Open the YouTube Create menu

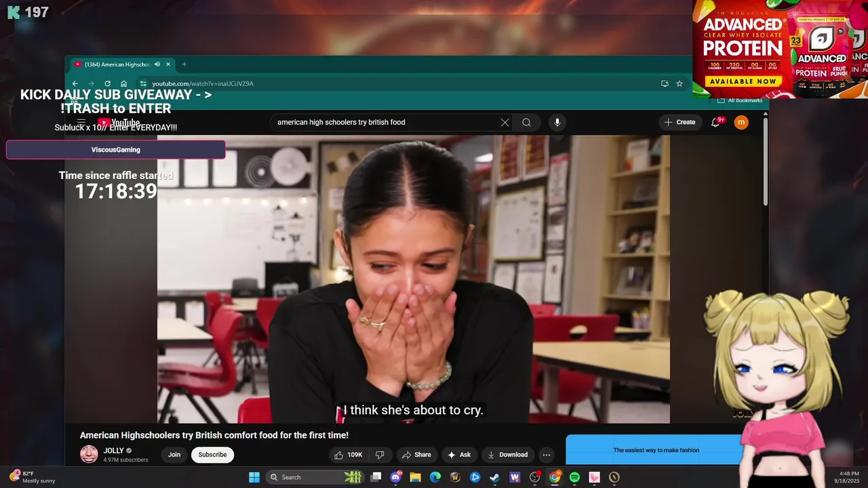point(680,123)
